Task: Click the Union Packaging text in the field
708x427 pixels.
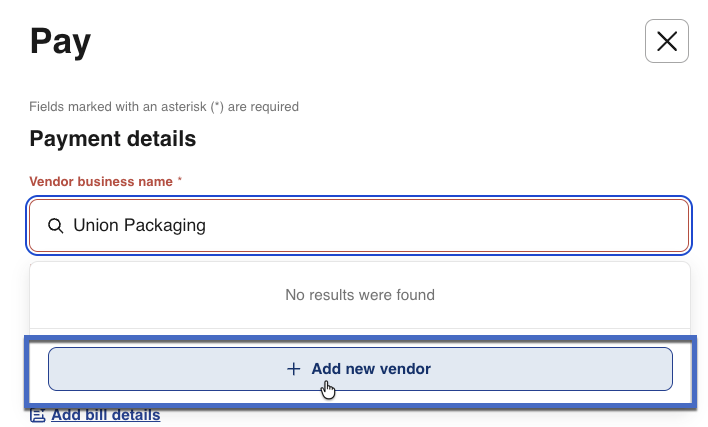Action: (139, 226)
